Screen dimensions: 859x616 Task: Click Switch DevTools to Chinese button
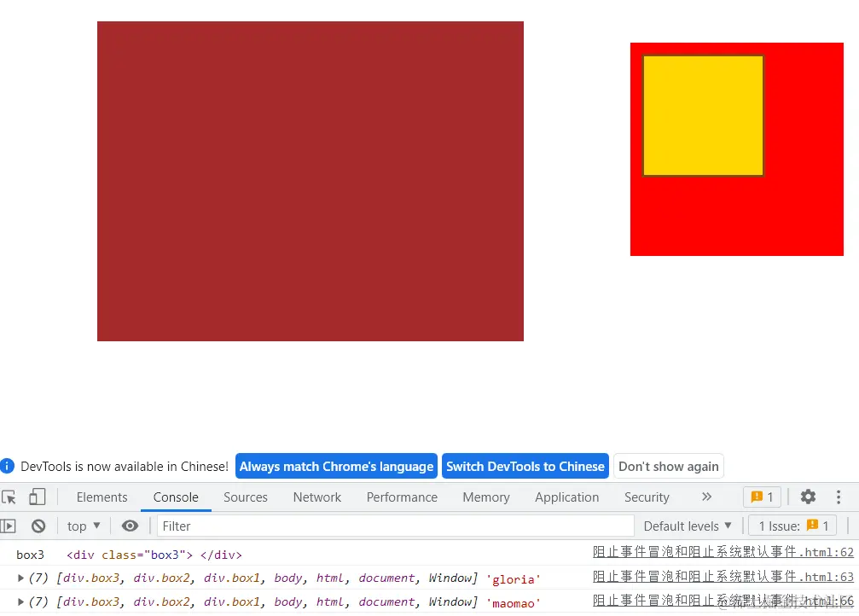(525, 466)
